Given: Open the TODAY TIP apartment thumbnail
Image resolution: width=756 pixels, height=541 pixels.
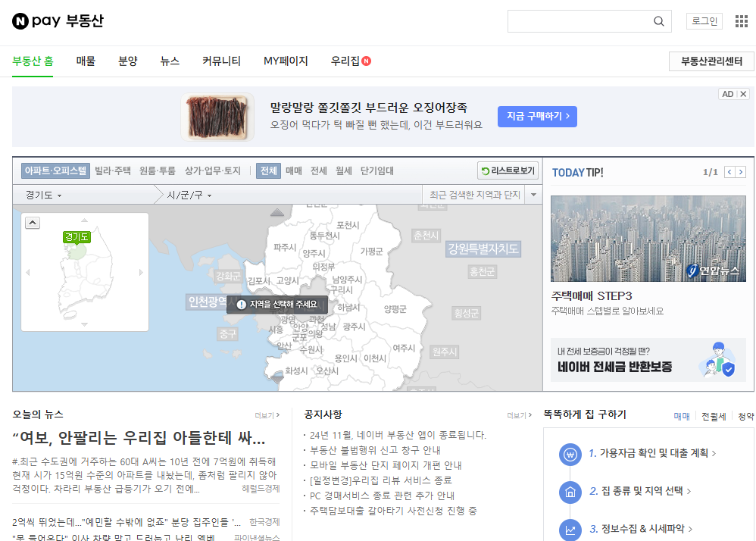Looking at the screenshot, I should (648, 239).
